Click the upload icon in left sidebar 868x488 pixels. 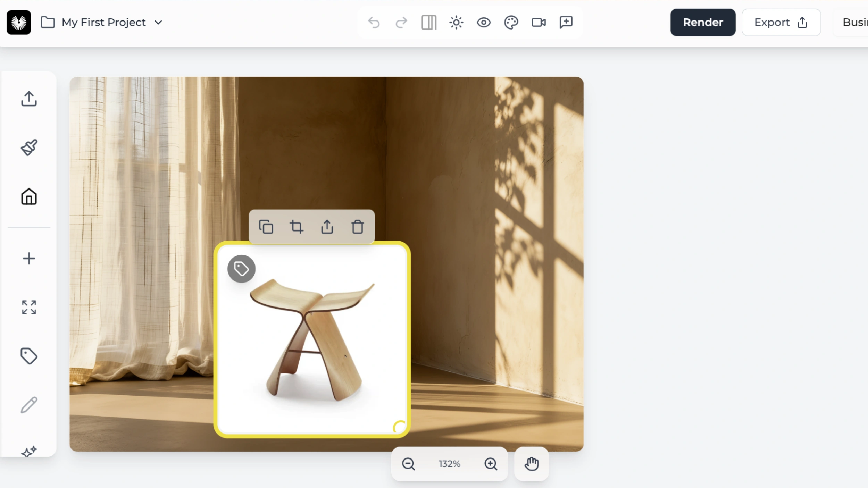click(x=29, y=99)
